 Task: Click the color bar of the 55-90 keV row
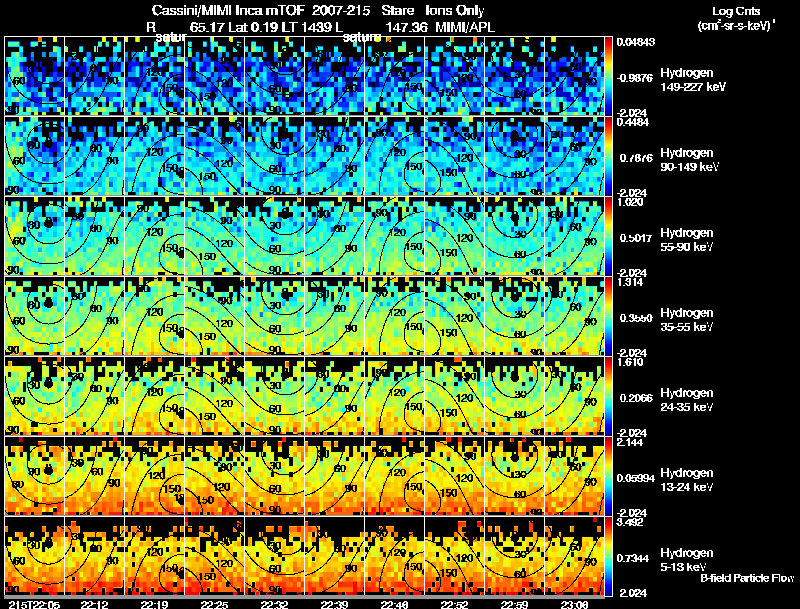[x=608, y=236]
